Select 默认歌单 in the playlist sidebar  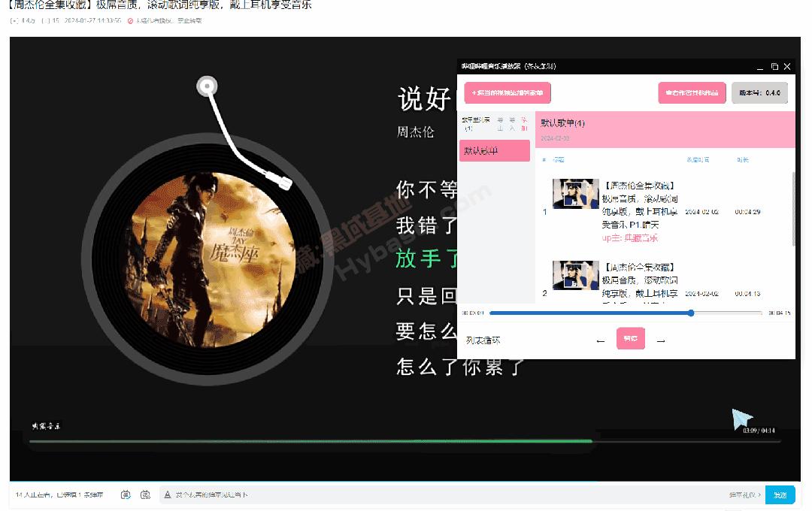tap(495, 150)
